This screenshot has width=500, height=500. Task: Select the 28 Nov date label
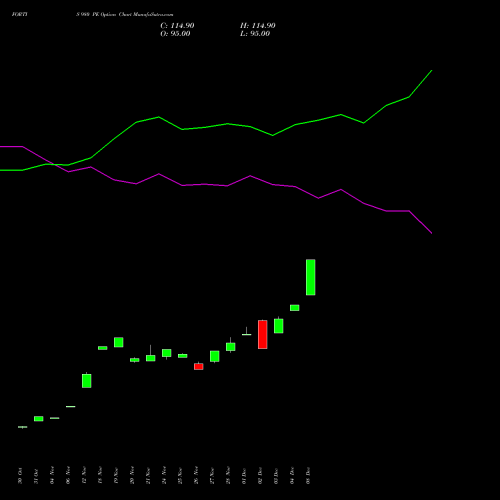[228, 475]
